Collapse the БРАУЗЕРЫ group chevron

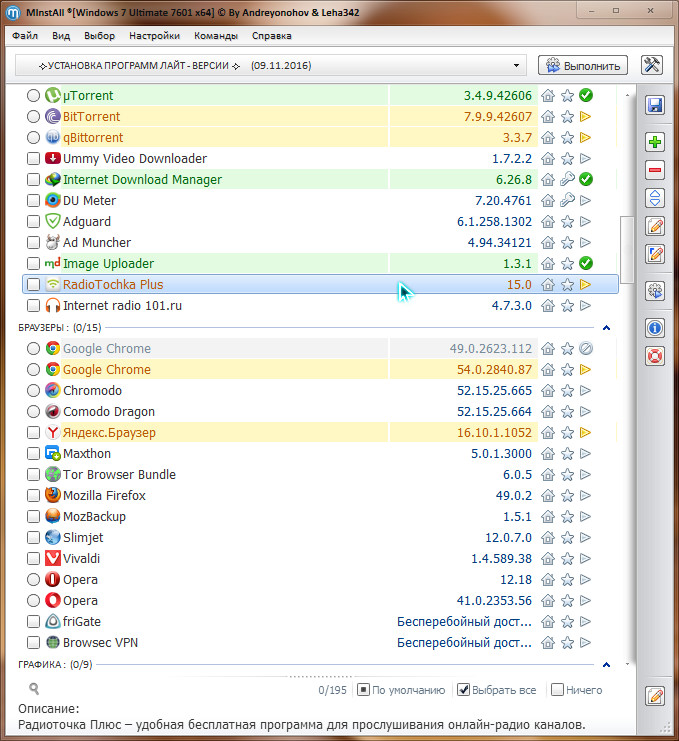click(x=607, y=327)
